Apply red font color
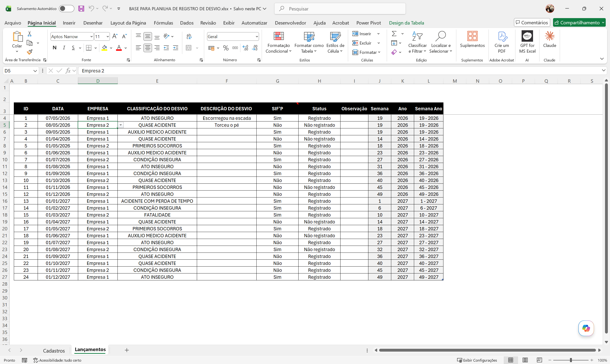Viewport: 610px width, 364px height. click(x=119, y=48)
